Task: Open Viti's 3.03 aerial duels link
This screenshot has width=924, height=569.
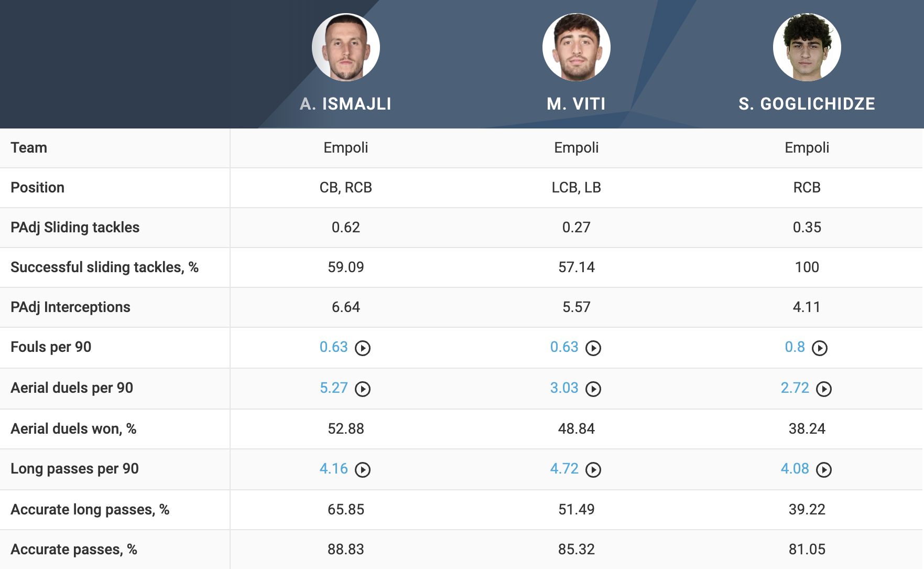Action: coord(564,388)
